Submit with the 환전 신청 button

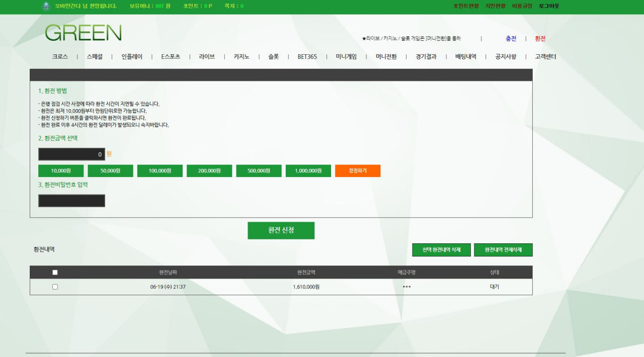[x=281, y=230]
